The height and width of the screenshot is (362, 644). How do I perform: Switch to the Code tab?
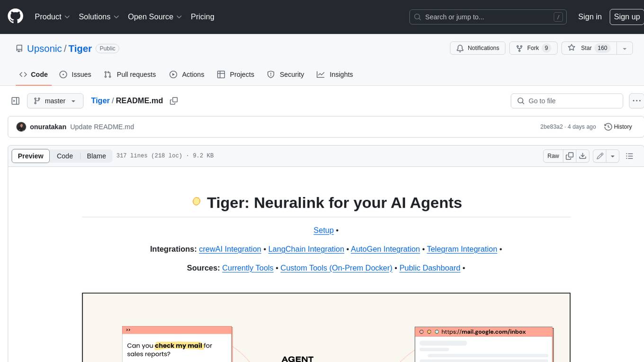tap(34, 74)
